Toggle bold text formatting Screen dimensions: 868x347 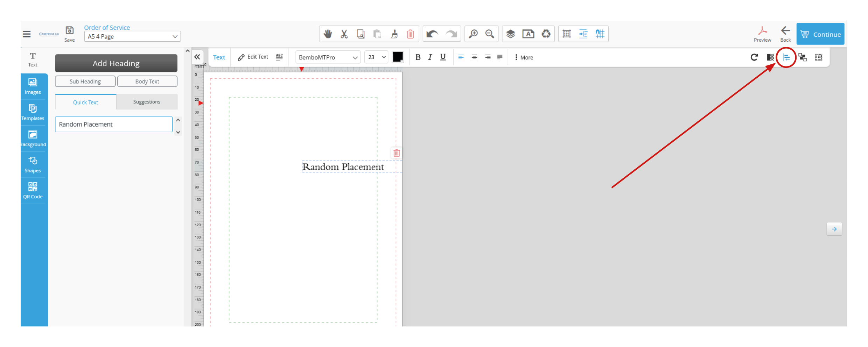(418, 57)
